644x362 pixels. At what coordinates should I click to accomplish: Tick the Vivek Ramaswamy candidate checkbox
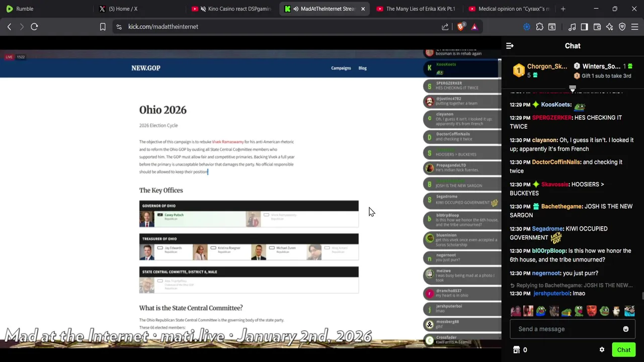coord(266,215)
